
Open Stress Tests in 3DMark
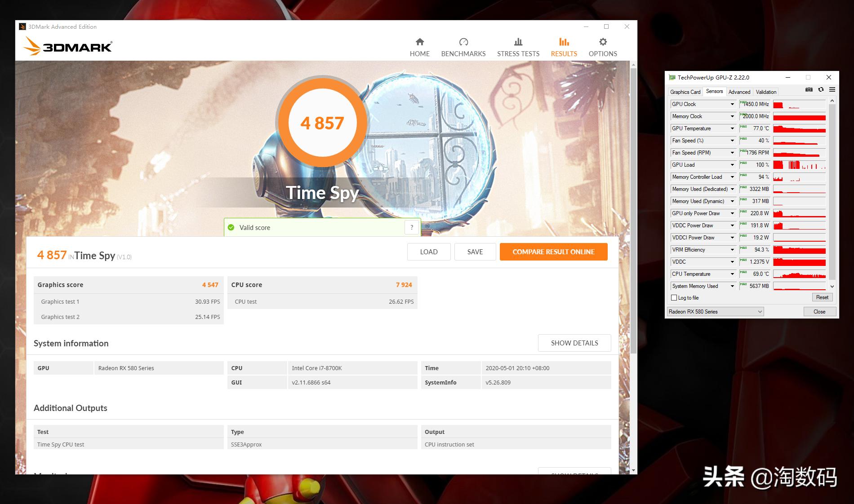(518, 47)
